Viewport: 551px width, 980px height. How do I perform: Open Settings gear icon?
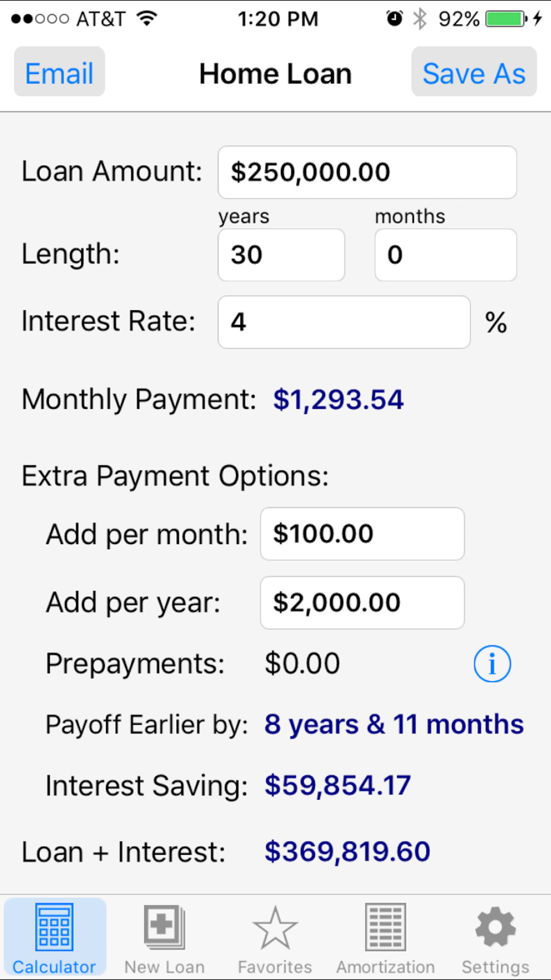coord(495,927)
